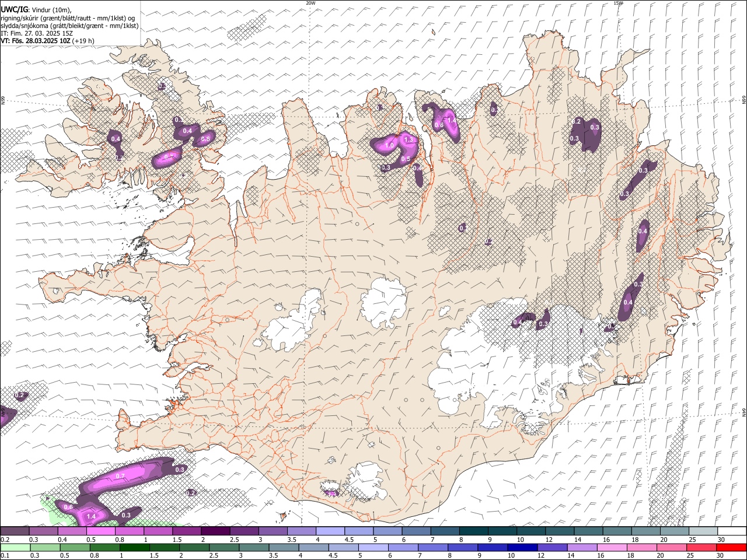Select the white swatch after 30 in snow legend
Screen dimensions: 747x560
click(x=732, y=531)
